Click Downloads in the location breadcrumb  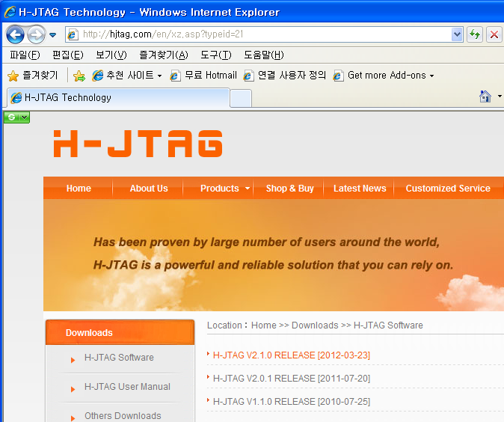315,325
